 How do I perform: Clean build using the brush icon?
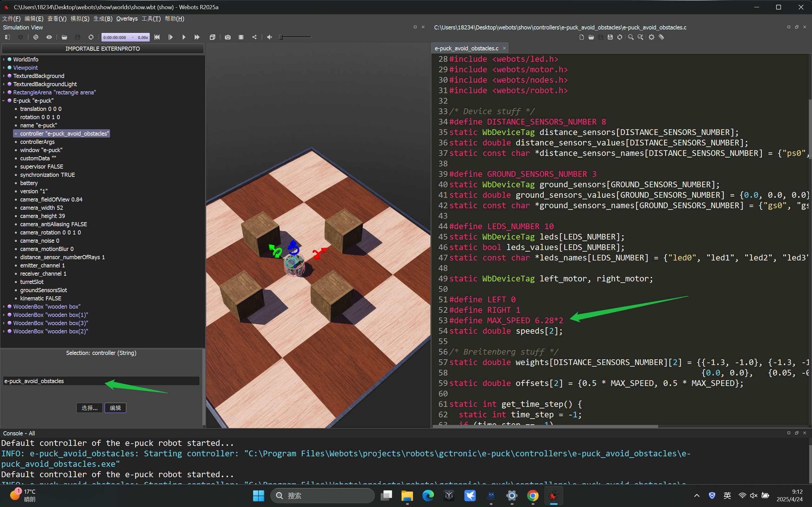click(661, 37)
